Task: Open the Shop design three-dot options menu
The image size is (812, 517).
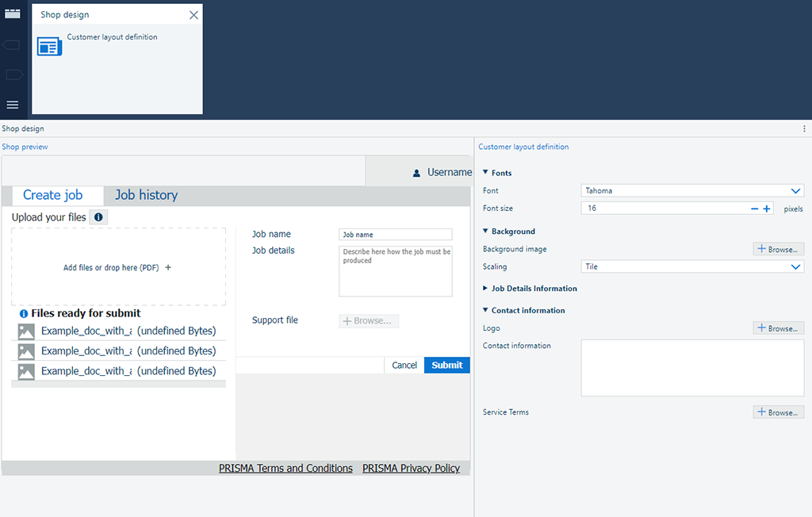Action: coord(804,128)
